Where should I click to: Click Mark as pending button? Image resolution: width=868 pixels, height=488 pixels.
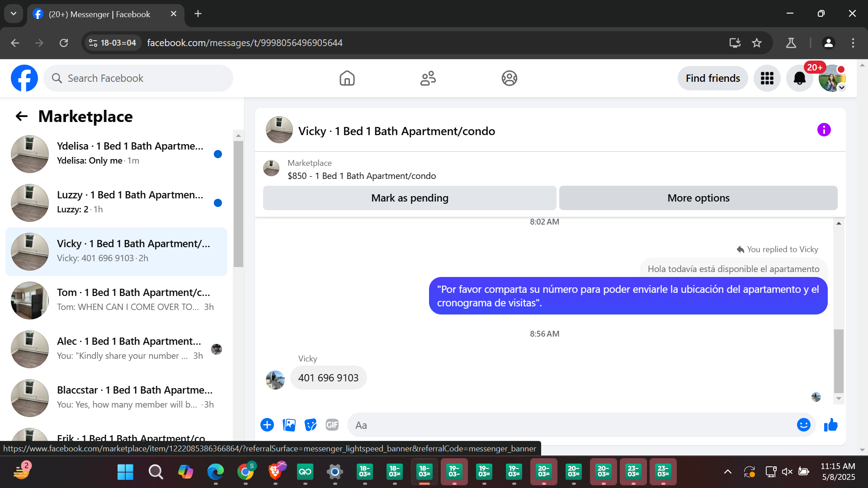pos(410,198)
